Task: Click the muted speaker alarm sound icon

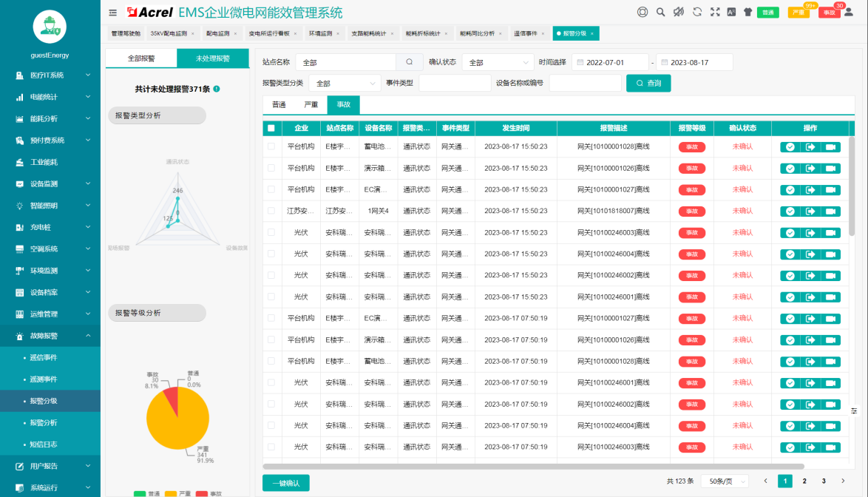Action: [679, 12]
